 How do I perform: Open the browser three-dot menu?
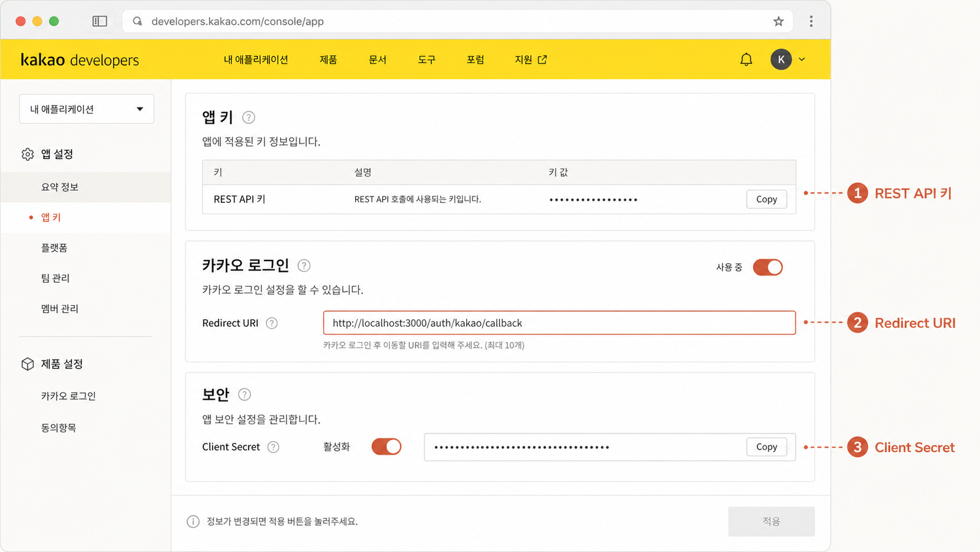tap(811, 21)
